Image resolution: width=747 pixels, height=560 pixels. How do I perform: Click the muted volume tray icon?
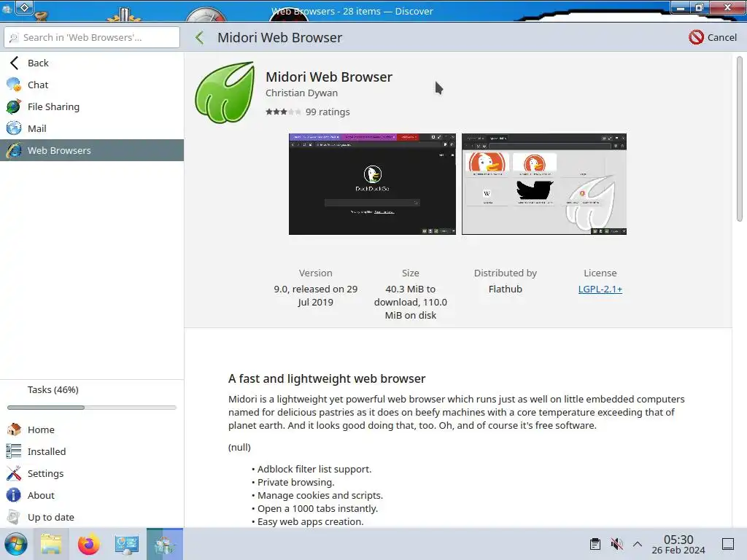(616, 544)
